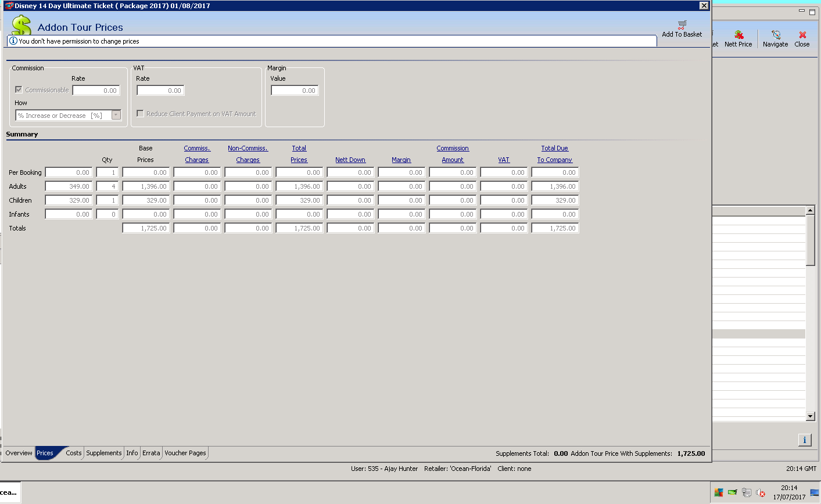Maximize the background window
821x504 pixels.
(812, 11)
